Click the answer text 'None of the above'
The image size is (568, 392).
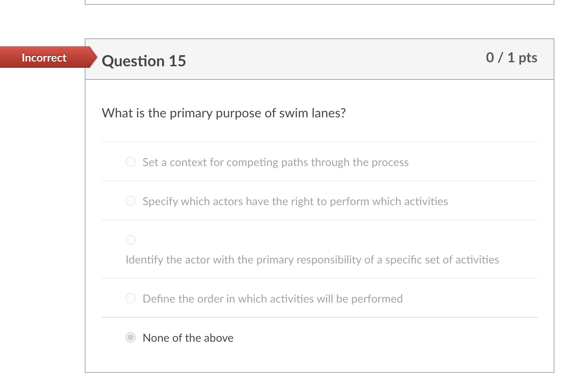188,338
